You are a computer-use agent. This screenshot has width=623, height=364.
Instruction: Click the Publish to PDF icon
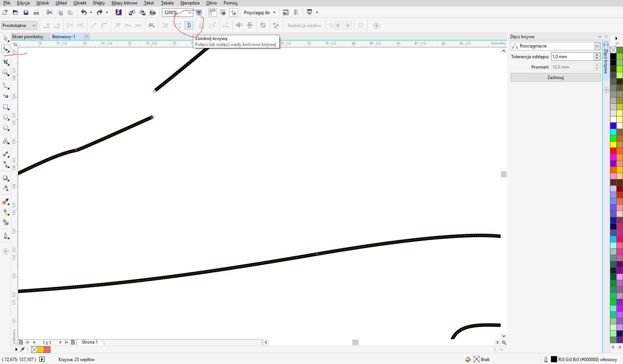[152, 13]
